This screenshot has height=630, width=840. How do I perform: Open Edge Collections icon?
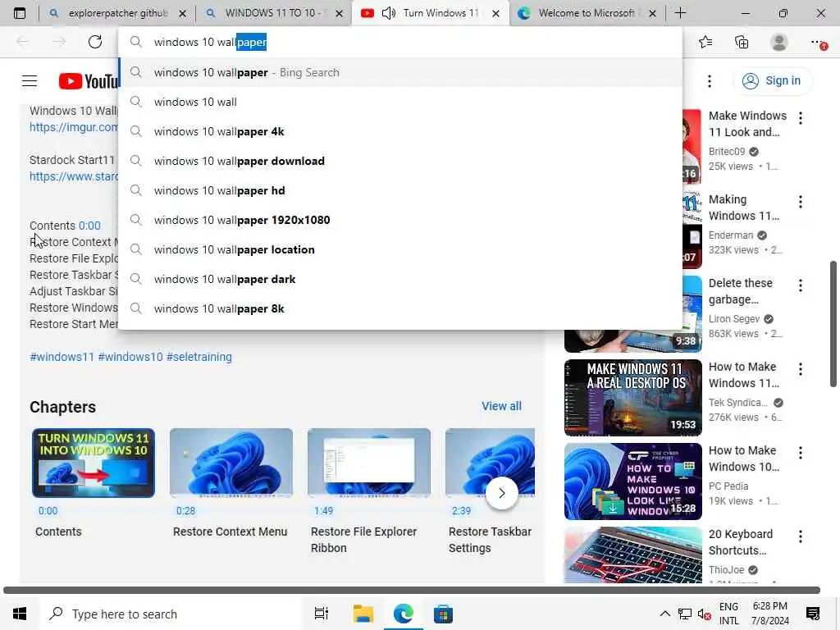pos(742,42)
